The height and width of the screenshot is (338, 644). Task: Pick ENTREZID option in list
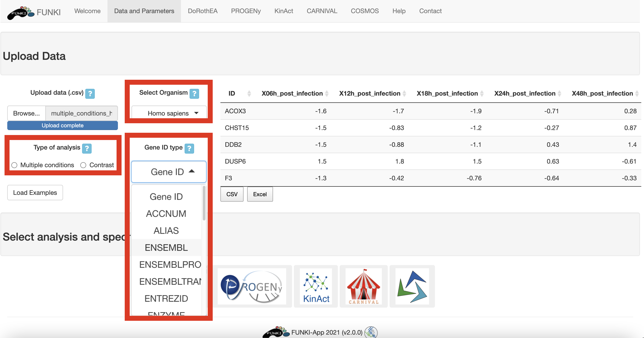coord(166,299)
